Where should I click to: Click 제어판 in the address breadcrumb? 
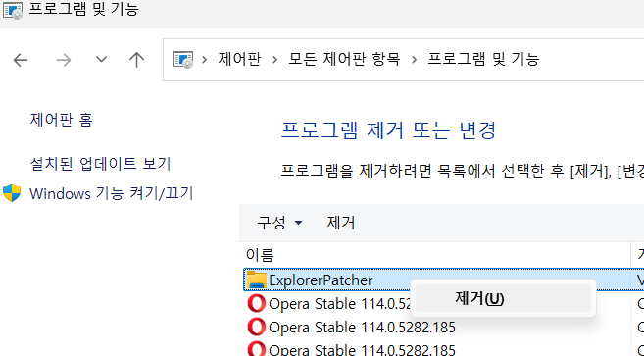pyautogui.click(x=239, y=59)
